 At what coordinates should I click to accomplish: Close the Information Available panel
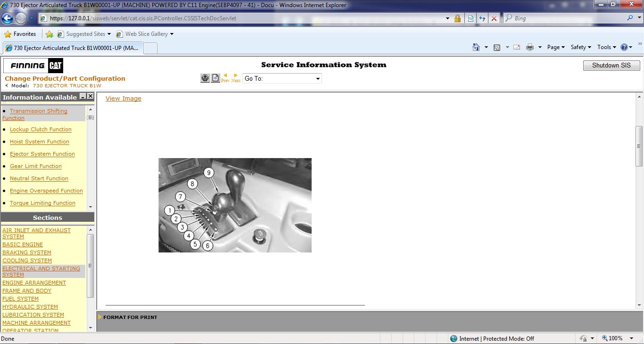91,96
